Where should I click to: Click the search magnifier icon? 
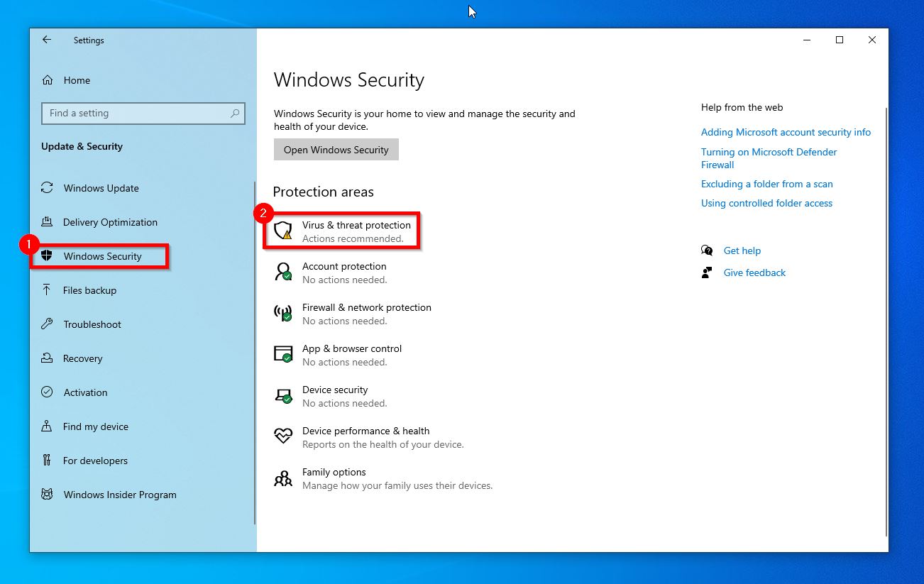(235, 114)
